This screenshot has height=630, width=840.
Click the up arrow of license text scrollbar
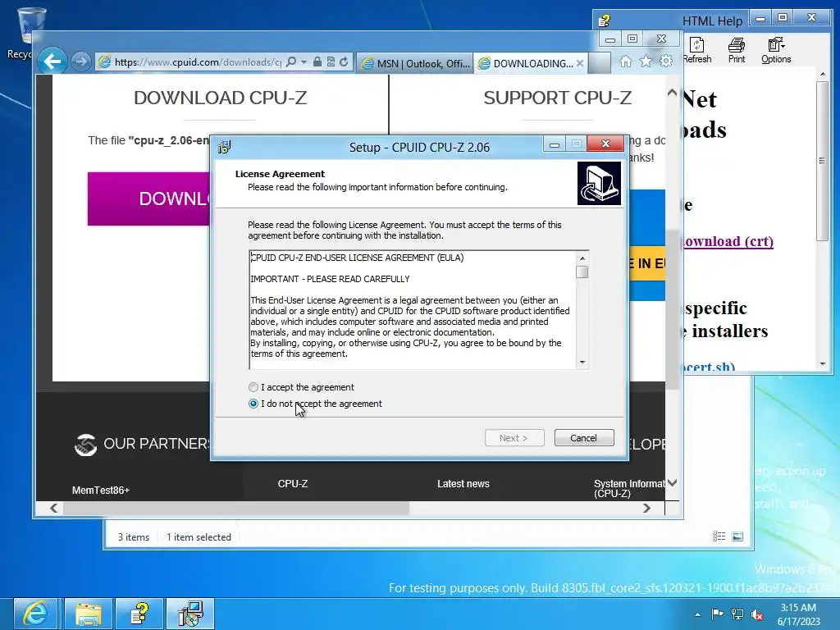[582, 258]
